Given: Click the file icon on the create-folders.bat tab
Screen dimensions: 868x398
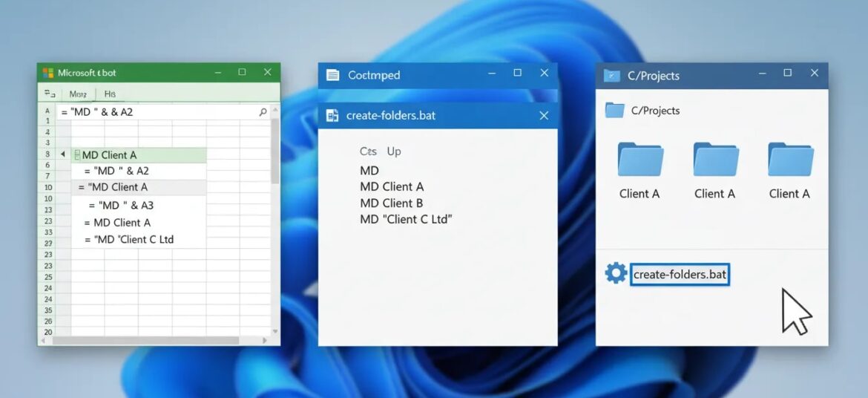Looking at the screenshot, I should 332,116.
